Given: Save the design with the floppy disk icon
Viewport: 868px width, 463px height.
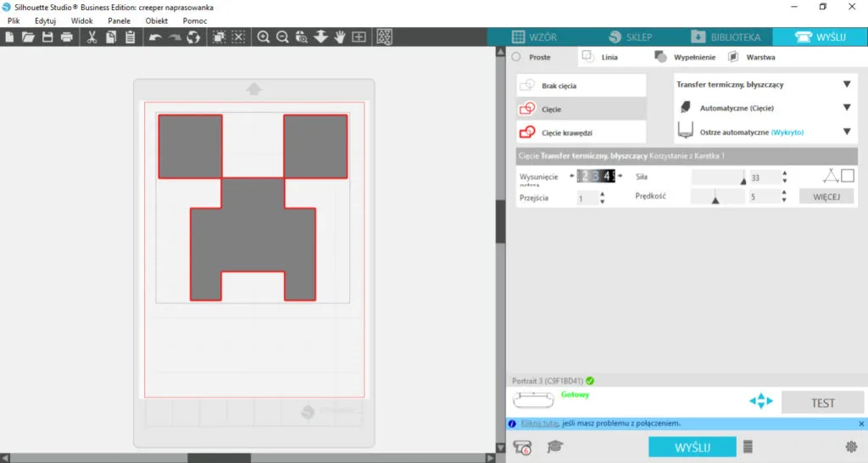Looking at the screenshot, I should [47, 37].
